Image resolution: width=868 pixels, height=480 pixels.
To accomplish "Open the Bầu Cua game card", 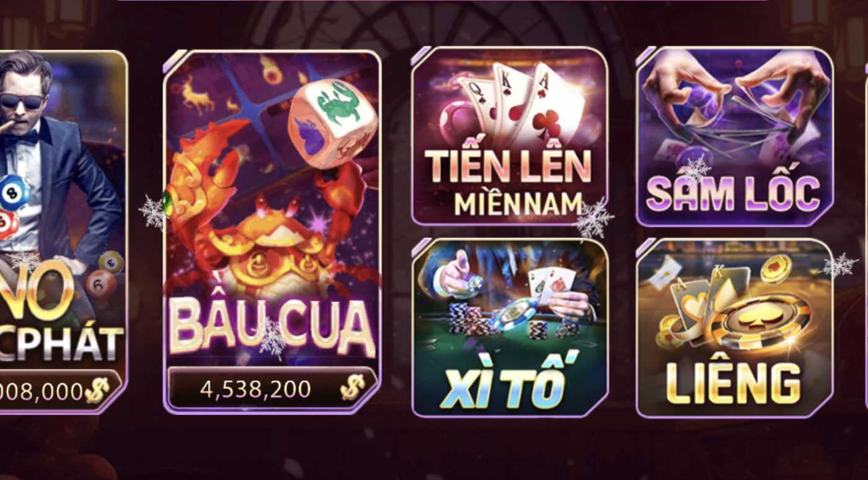I will click(272, 231).
